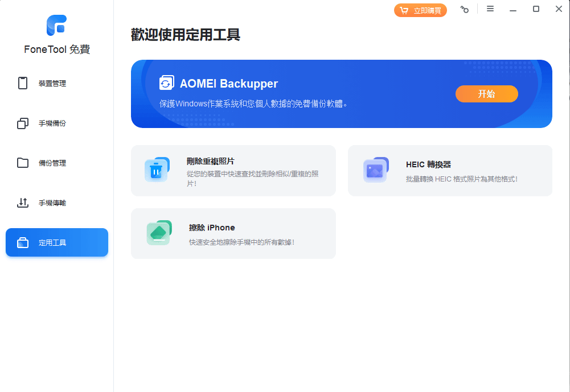The height and width of the screenshot is (392, 570).
Task: Click the AOMEI Backupper sync icon
Action: [x=166, y=83]
